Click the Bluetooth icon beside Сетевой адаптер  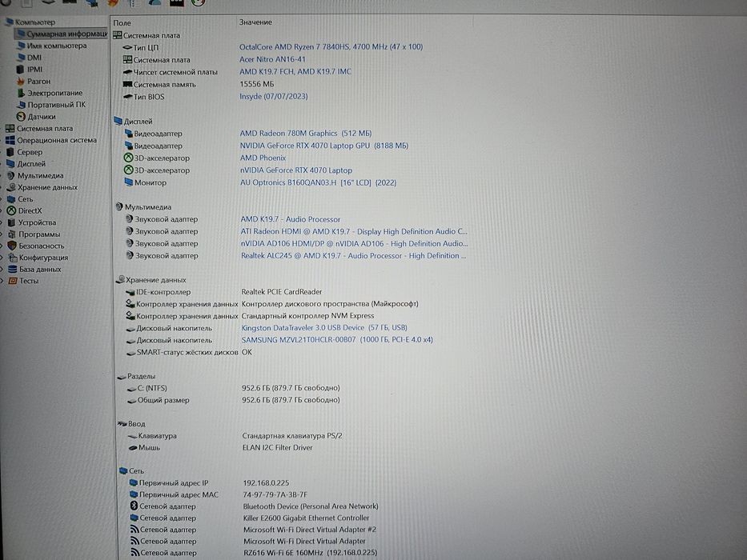click(134, 506)
